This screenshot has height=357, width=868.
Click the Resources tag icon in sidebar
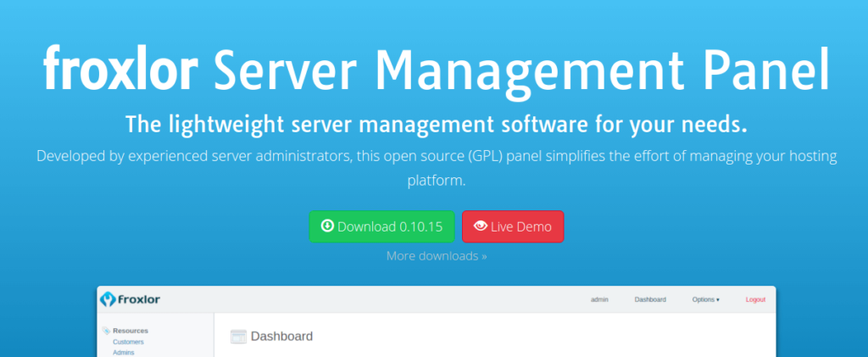pos(106,331)
